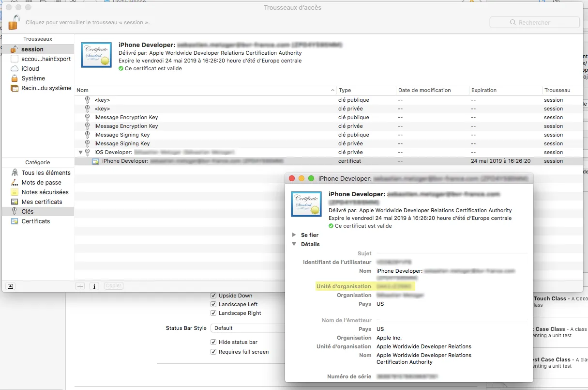Sort by the Expiration column header

pyautogui.click(x=505, y=90)
